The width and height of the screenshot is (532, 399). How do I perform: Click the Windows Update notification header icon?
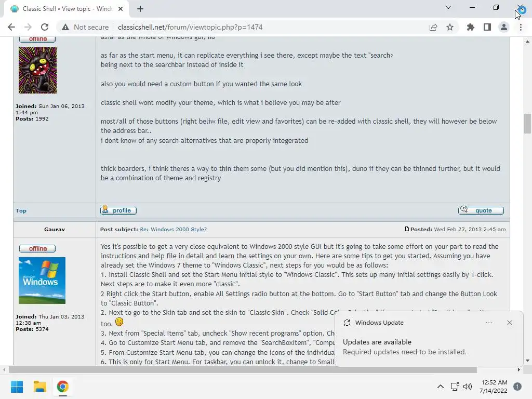pos(347,323)
